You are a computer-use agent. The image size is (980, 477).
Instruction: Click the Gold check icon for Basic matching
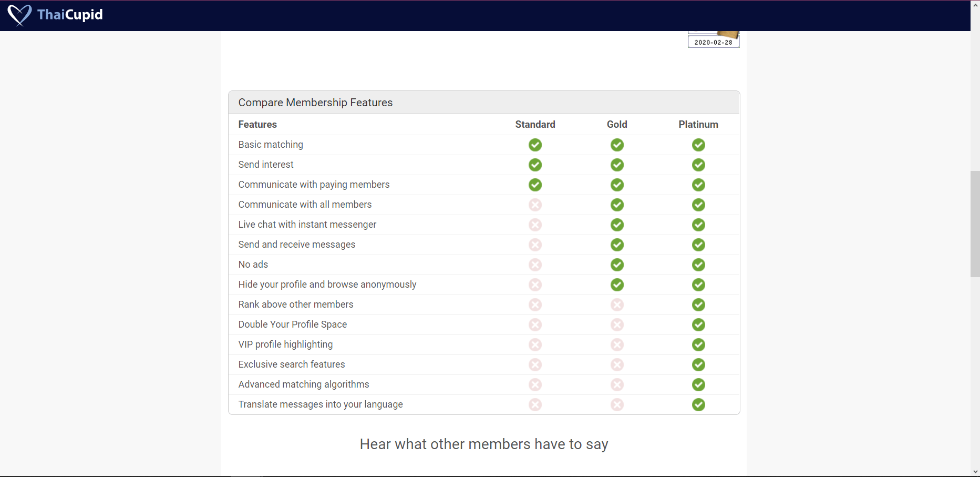point(617,145)
